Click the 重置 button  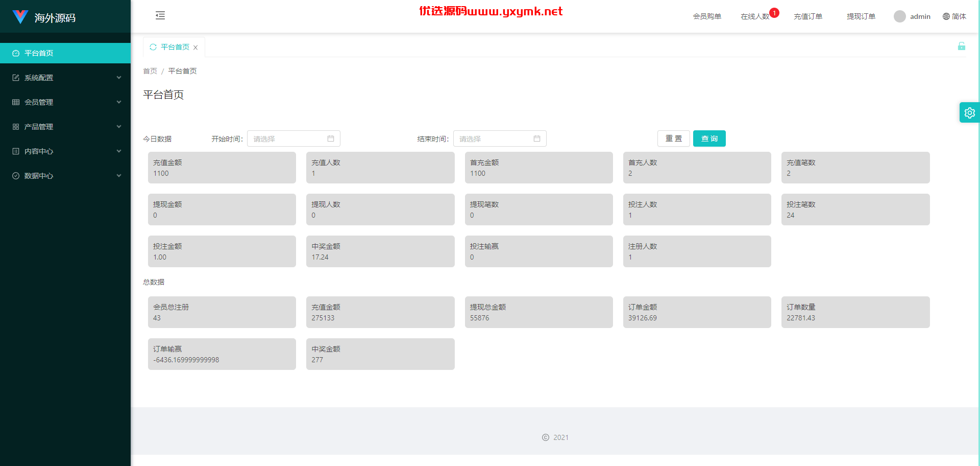pyautogui.click(x=674, y=138)
